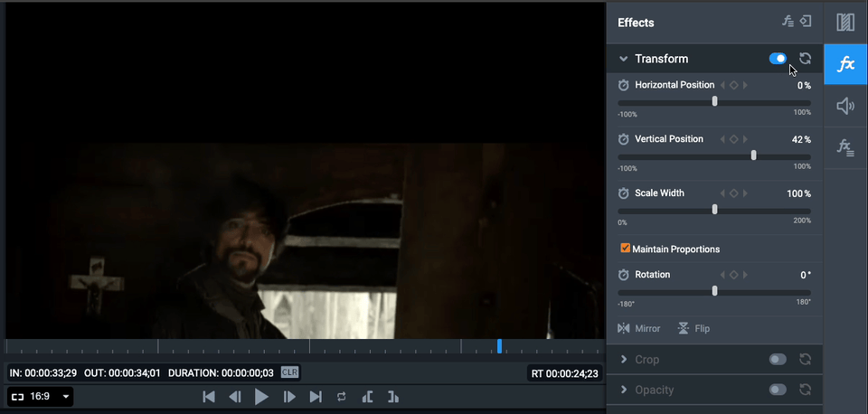This screenshot has width=868, height=414.
Task: Go to previous Scale Width keyframe
Action: 722,193
